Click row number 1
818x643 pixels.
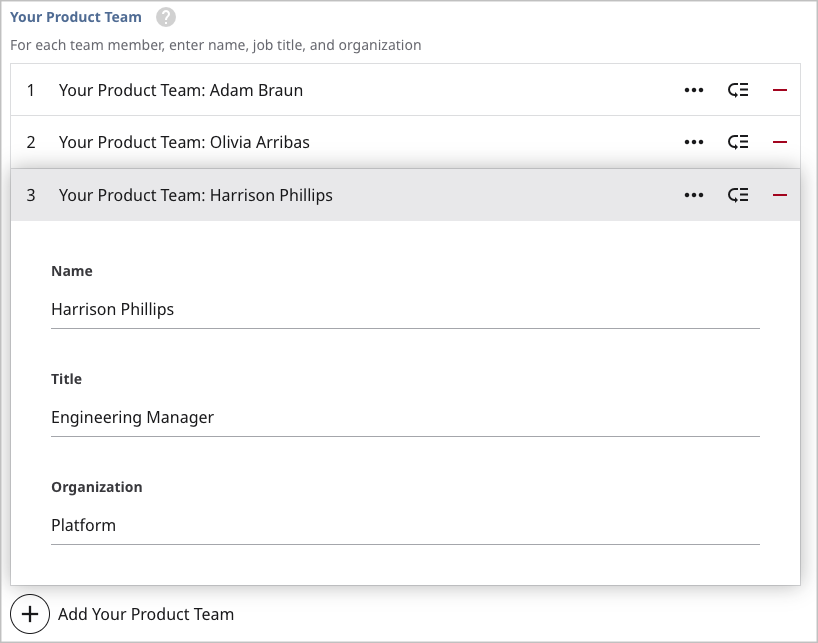(x=31, y=90)
